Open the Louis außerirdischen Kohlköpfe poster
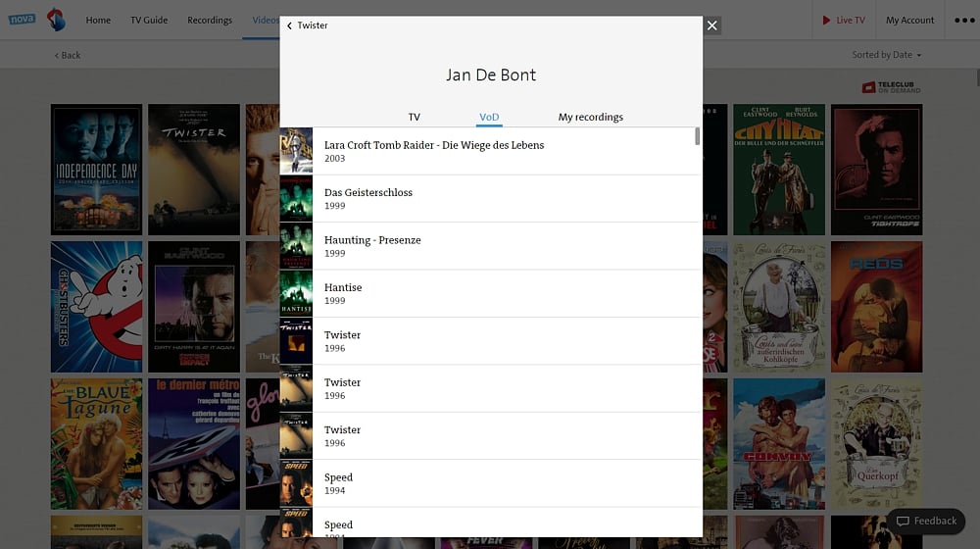Screen dimensions: 980x549 point(779,307)
